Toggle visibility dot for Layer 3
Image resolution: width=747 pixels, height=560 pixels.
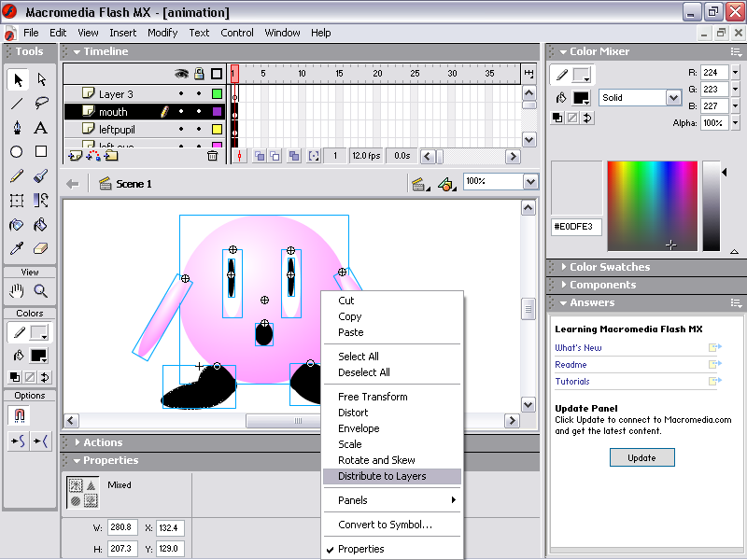(x=182, y=94)
